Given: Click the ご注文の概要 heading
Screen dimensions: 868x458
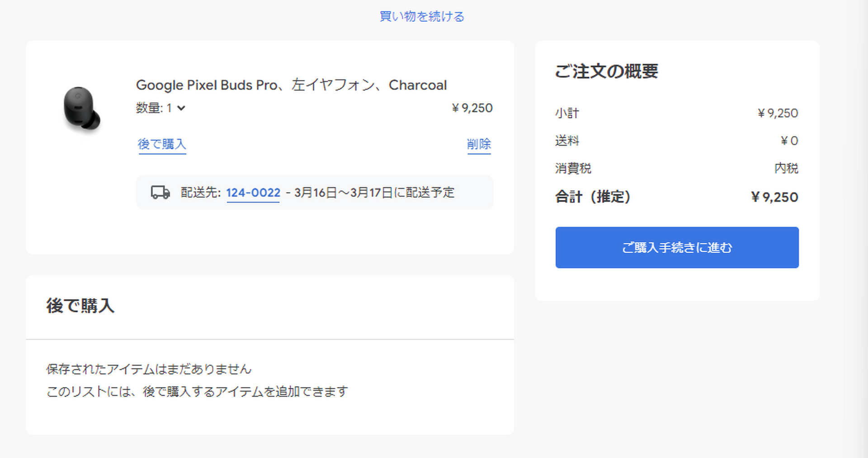Looking at the screenshot, I should 606,71.
